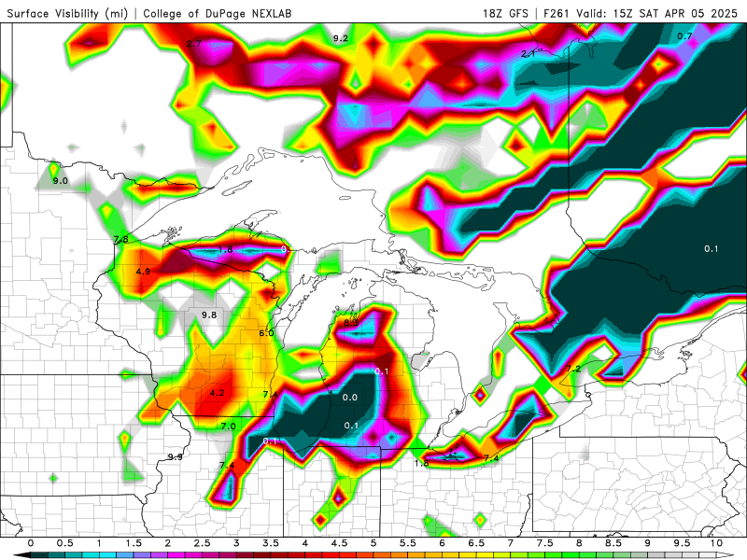Click colorbar tick label '2'
This screenshot has width=747, height=560.
(168, 543)
